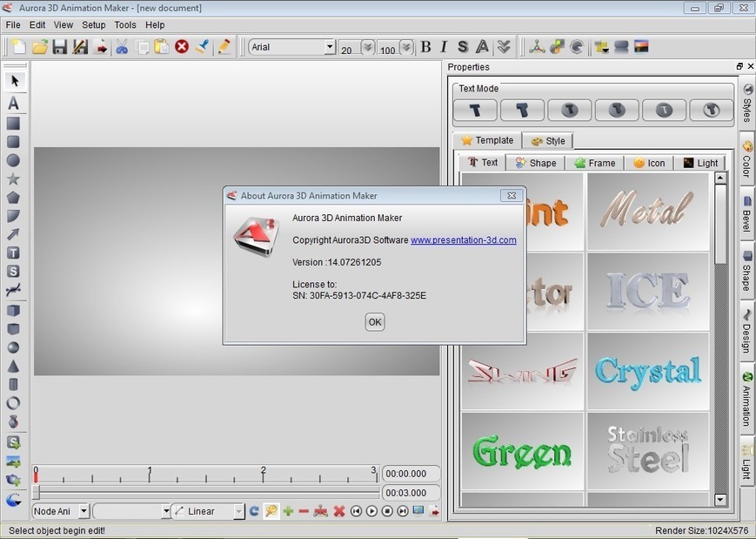This screenshot has width=756, height=539.
Task: Click the key search icon in the timeline bar
Action: coord(271,511)
